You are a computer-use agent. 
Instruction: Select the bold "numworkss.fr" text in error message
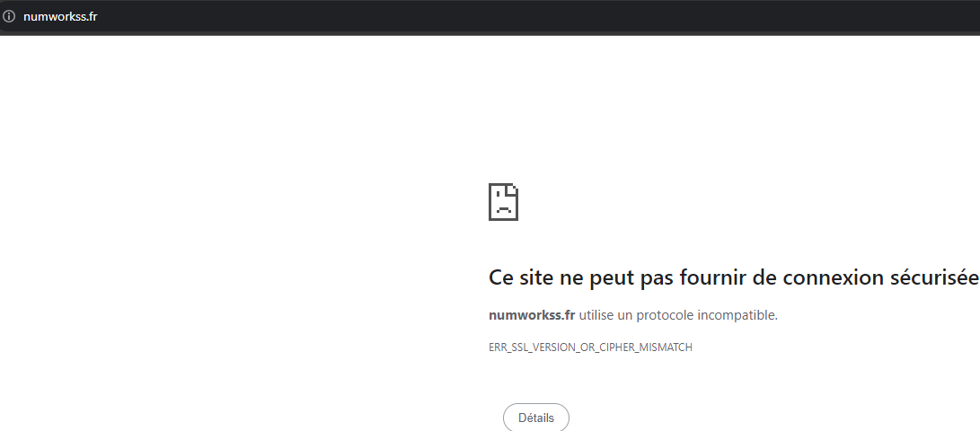click(x=532, y=315)
